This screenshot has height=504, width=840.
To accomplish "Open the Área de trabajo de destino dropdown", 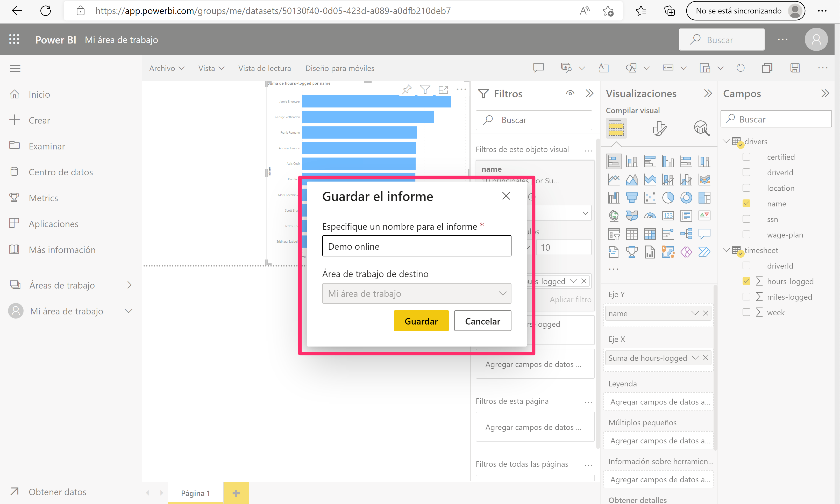I will click(416, 293).
